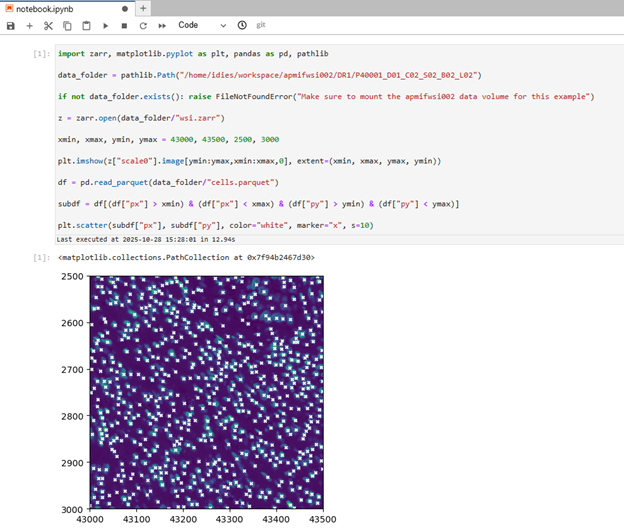Insert a new cell with plus icon
The width and height of the screenshot is (624, 530).
click(x=29, y=24)
